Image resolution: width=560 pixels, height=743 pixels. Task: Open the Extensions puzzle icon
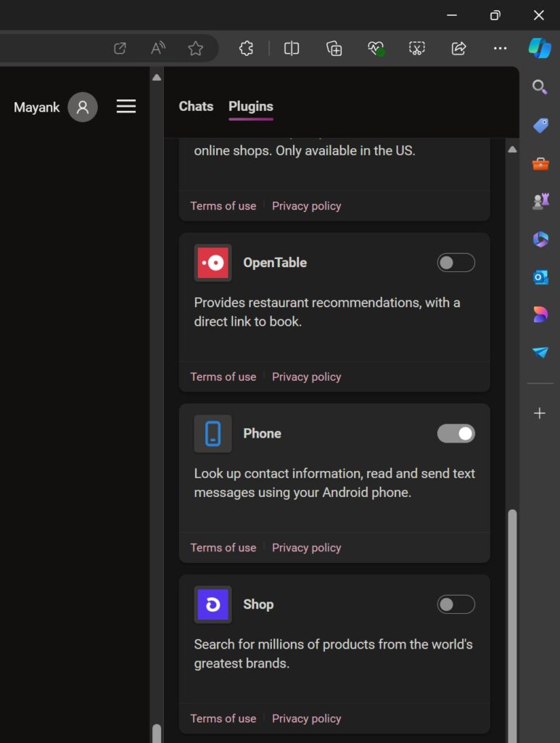(246, 48)
